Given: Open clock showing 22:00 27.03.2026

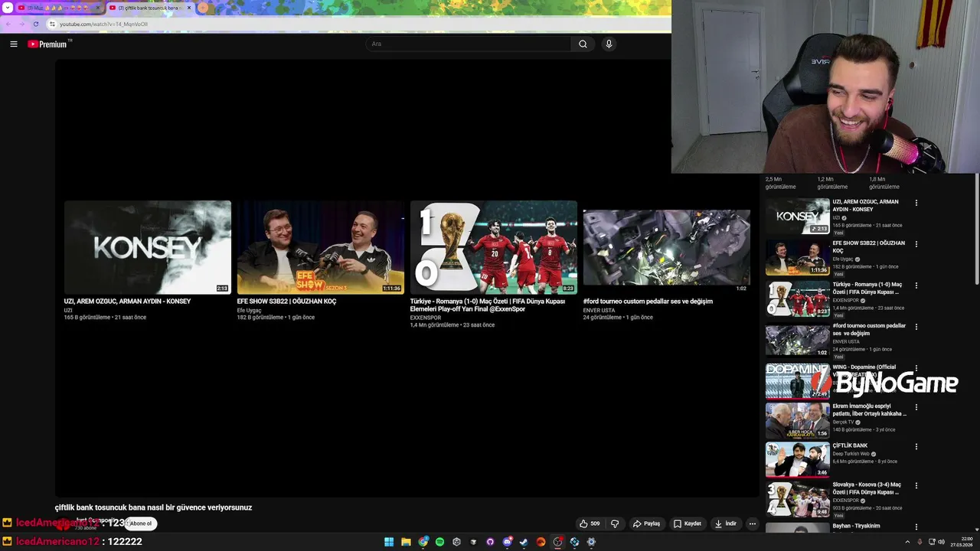Looking at the screenshot, I should [962, 542].
